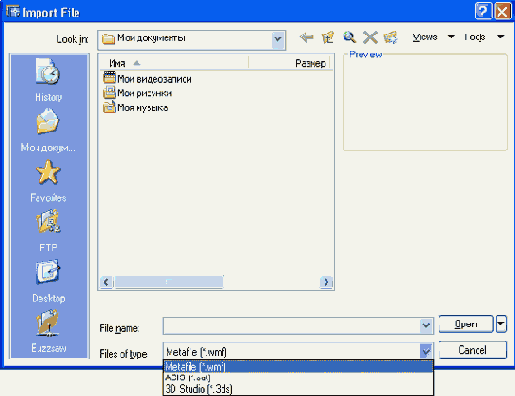Click the Cancel button
Image resolution: width=515 pixels, height=396 pixels.
pos(472,350)
